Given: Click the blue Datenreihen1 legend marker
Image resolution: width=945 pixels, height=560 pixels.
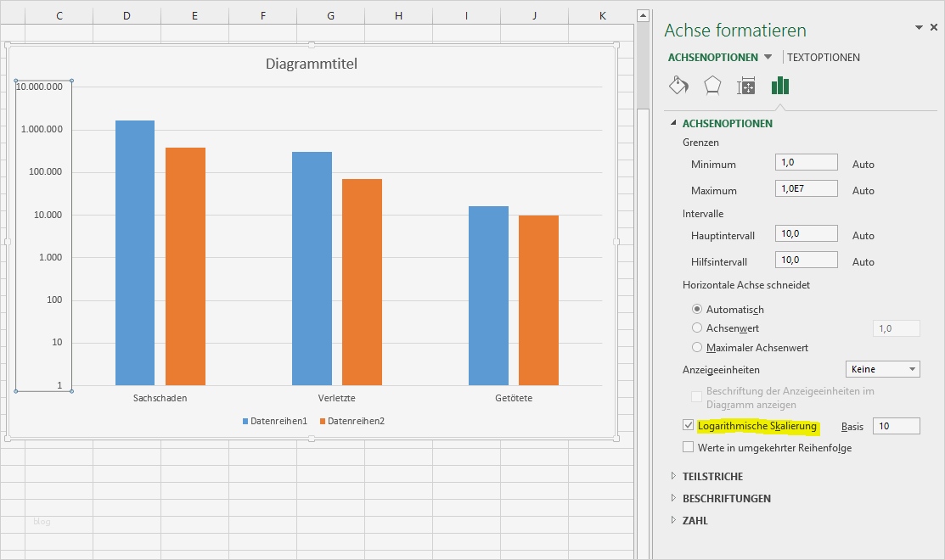Looking at the screenshot, I should point(246,421).
